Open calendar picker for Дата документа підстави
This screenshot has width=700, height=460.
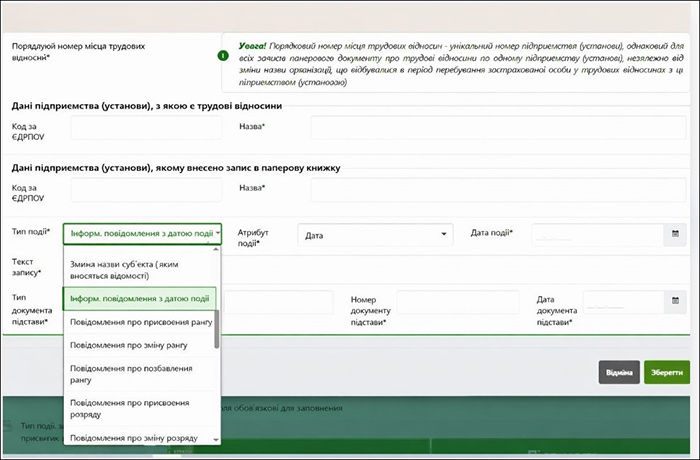[675, 302]
